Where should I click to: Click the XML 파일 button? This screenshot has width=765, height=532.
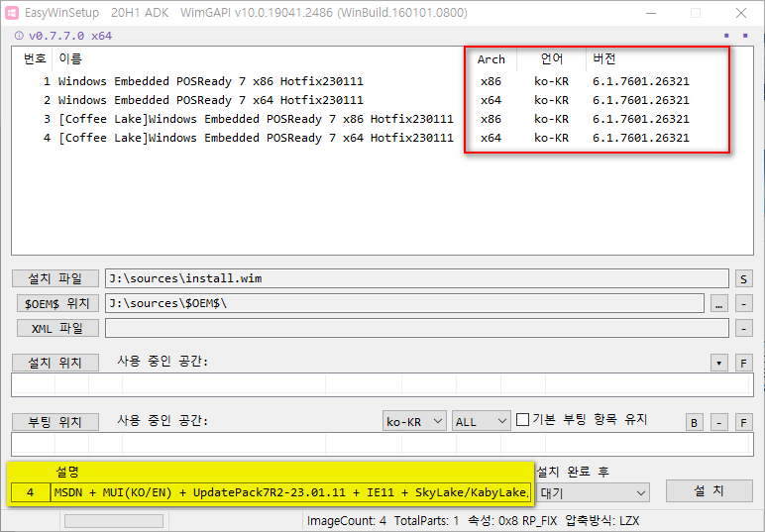[x=57, y=328]
